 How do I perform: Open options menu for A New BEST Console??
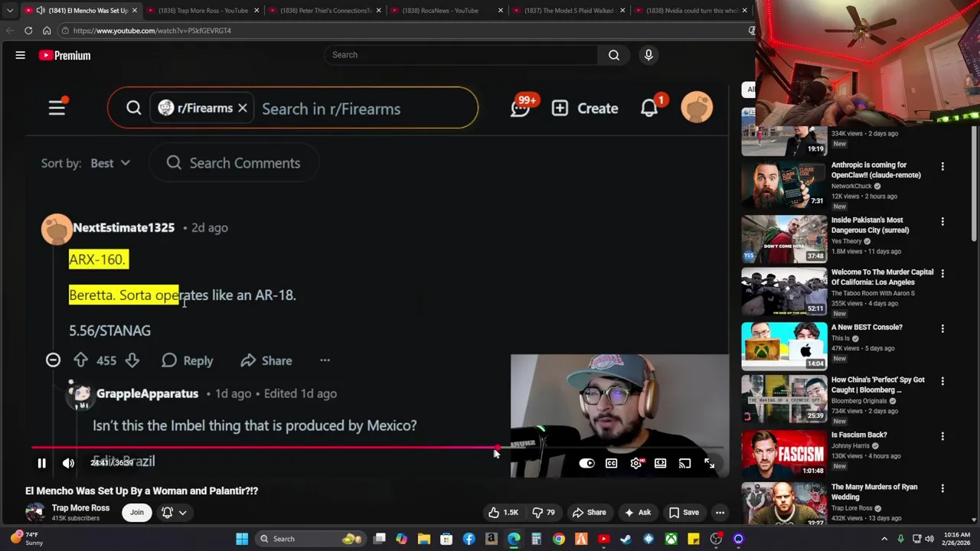[x=942, y=328]
